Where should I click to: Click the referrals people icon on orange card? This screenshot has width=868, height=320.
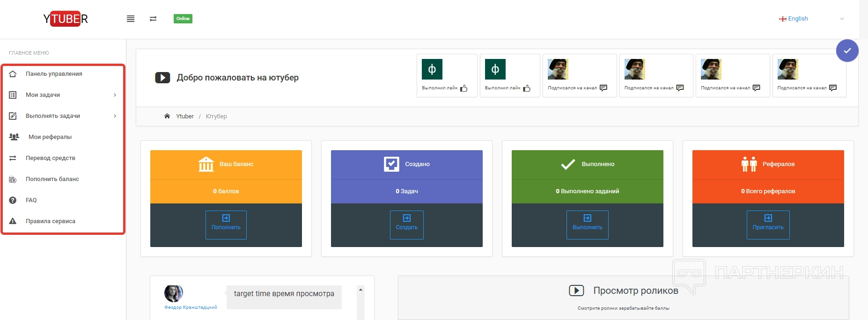click(749, 164)
